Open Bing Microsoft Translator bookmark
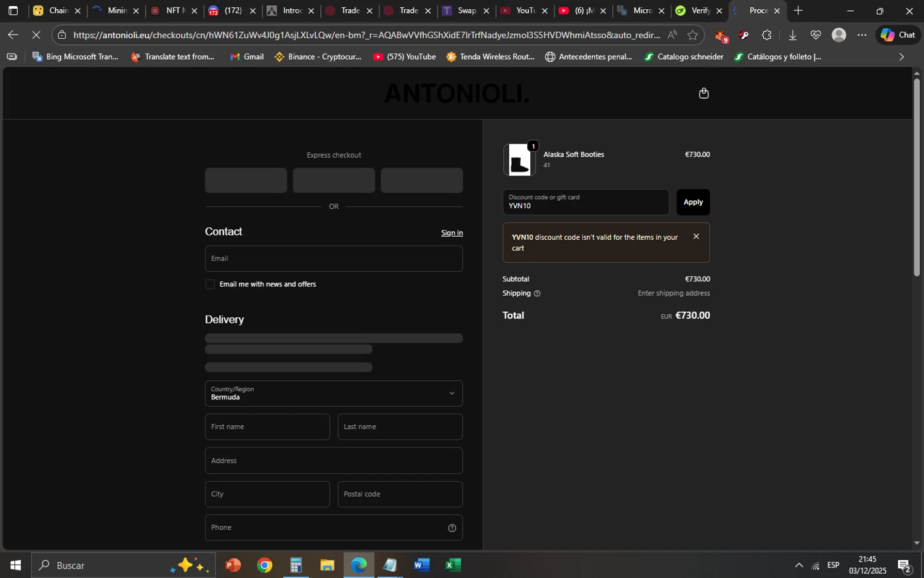924x578 pixels. 75,57
